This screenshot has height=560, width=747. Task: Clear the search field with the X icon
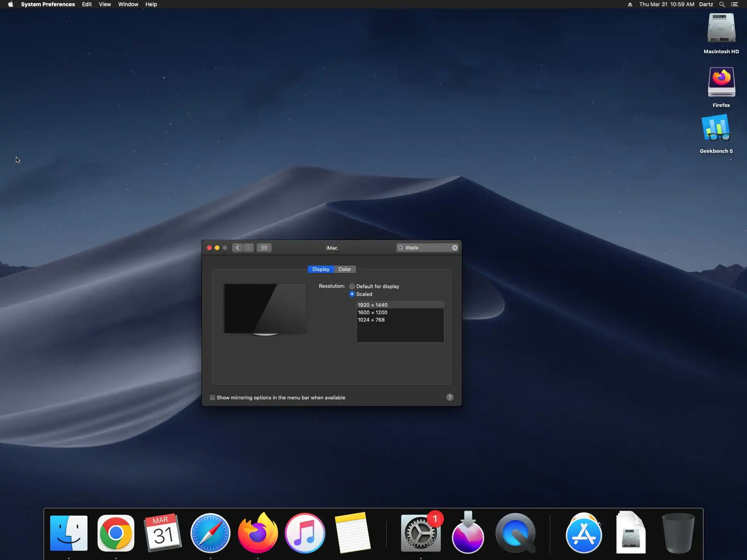pos(454,248)
